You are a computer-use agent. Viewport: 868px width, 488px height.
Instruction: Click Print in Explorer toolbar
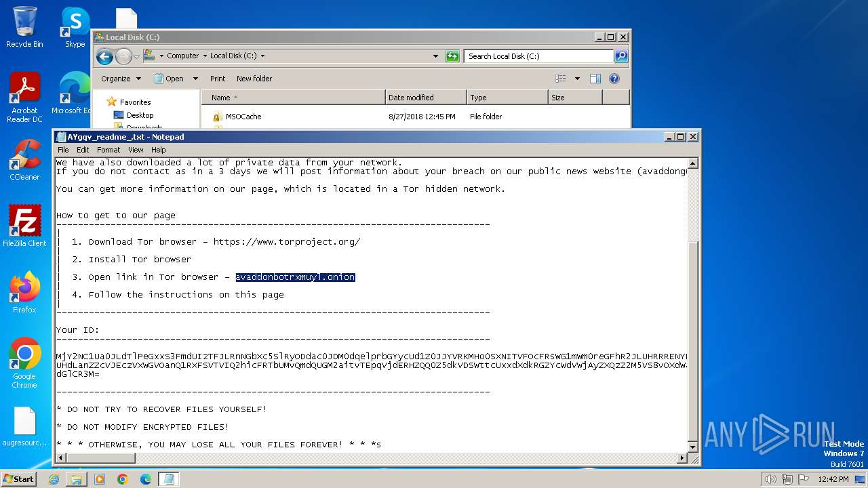tap(218, 79)
